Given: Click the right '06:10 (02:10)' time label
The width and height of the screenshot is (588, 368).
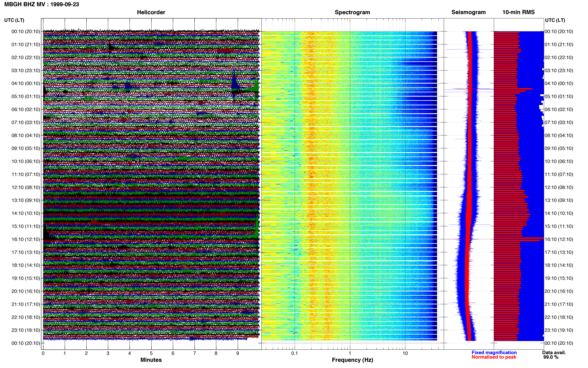Looking at the screenshot, I should pos(559,109).
